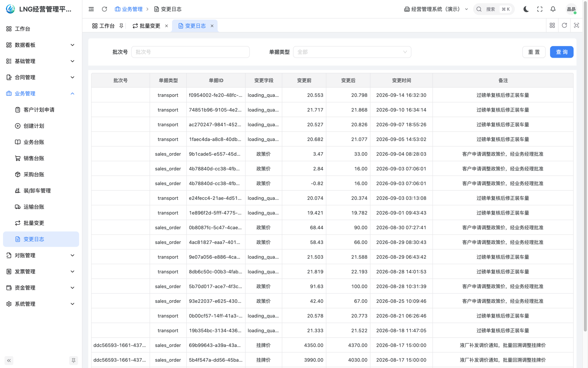Expand 对账管理 menu

click(x=41, y=255)
